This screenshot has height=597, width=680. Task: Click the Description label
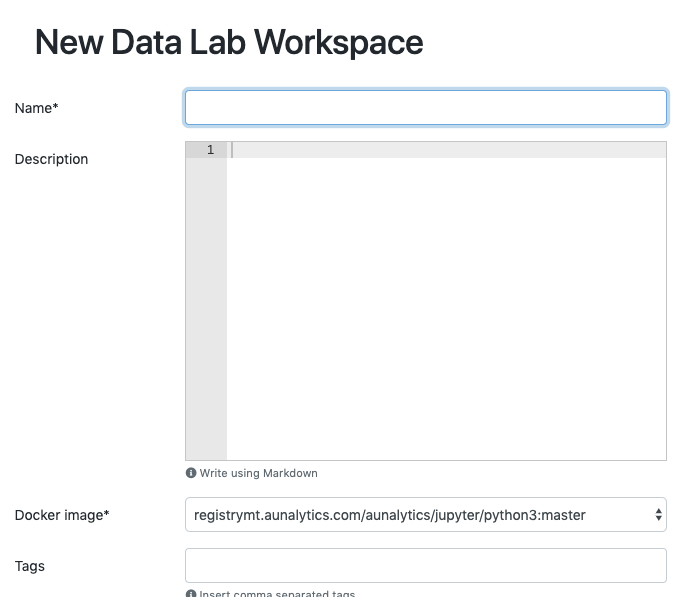coord(51,159)
